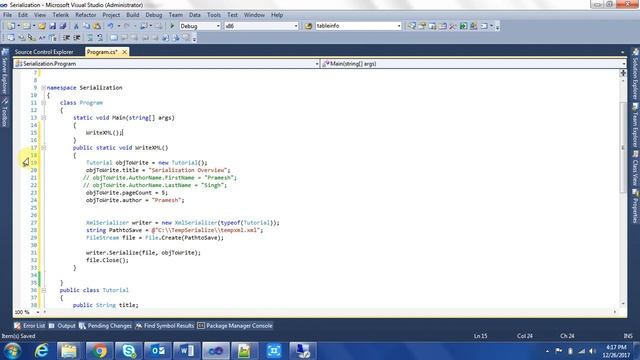The width and height of the screenshot is (640, 360).
Task: Undo the last edit using Undo icon
Action: point(110,26)
